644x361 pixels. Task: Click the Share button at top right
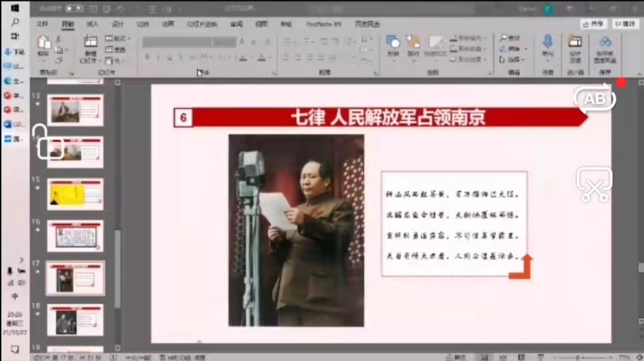(593, 24)
